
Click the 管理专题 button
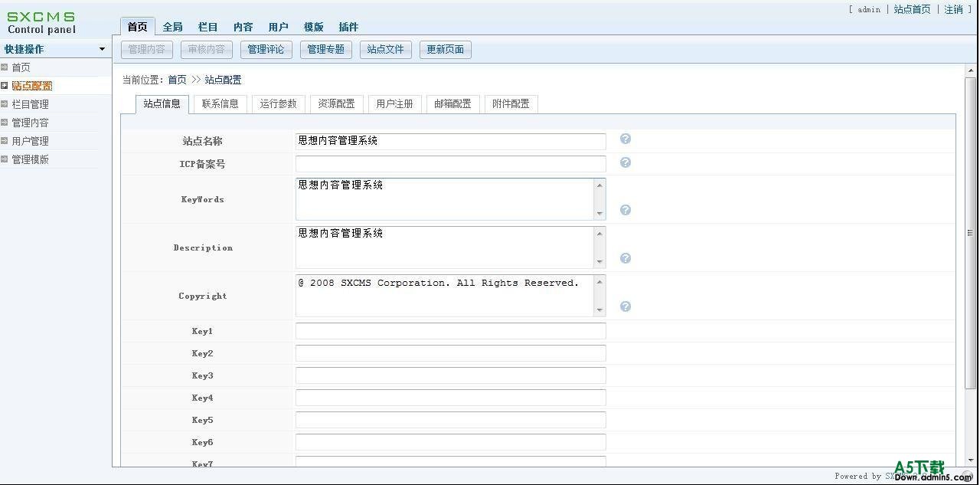pos(326,50)
